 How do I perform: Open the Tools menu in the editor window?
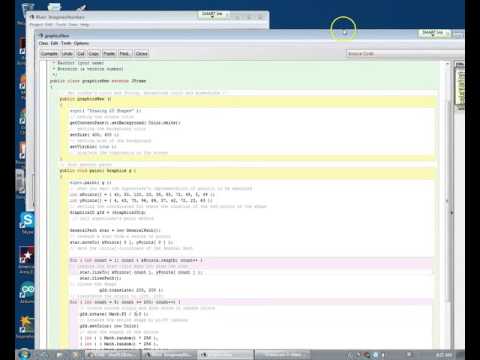(66, 43)
